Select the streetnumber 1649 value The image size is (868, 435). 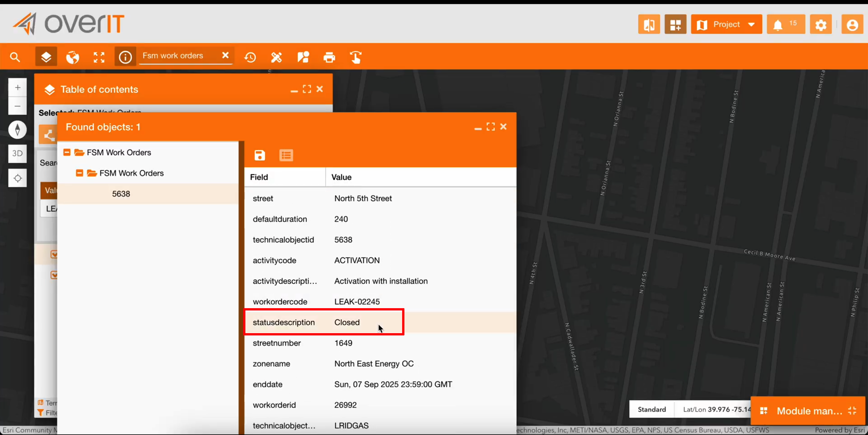pyautogui.click(x=343, y=343)
